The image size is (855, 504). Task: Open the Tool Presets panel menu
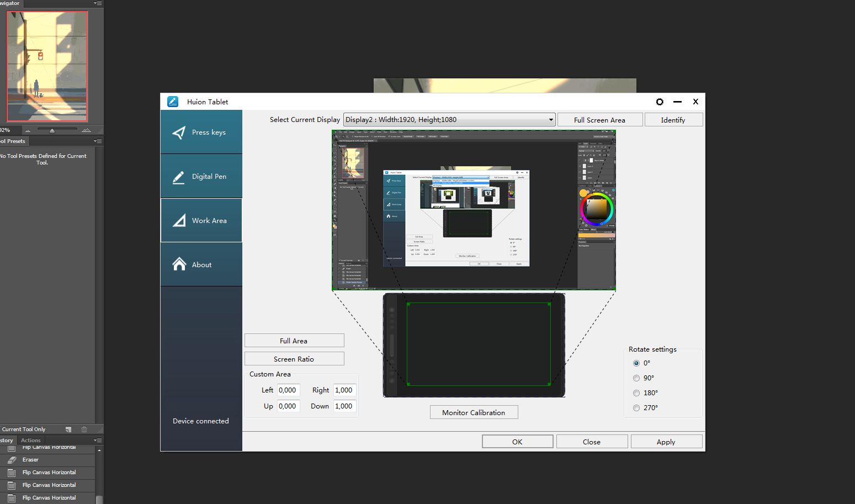(98, 141)
